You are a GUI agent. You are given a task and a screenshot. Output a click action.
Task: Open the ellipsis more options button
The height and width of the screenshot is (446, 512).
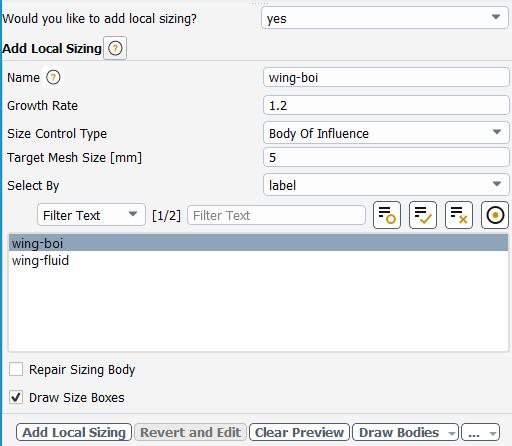[x=480, y=432]
